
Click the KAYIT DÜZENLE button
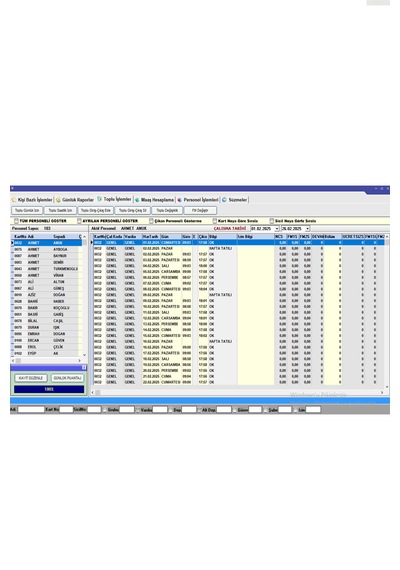[31, 378]
